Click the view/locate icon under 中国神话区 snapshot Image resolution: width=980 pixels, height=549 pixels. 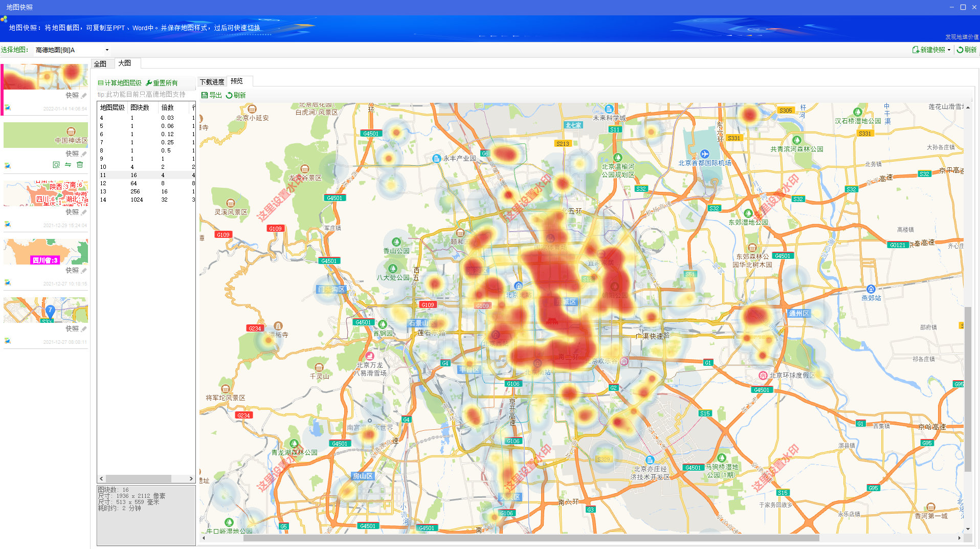(x=56, y=165)
